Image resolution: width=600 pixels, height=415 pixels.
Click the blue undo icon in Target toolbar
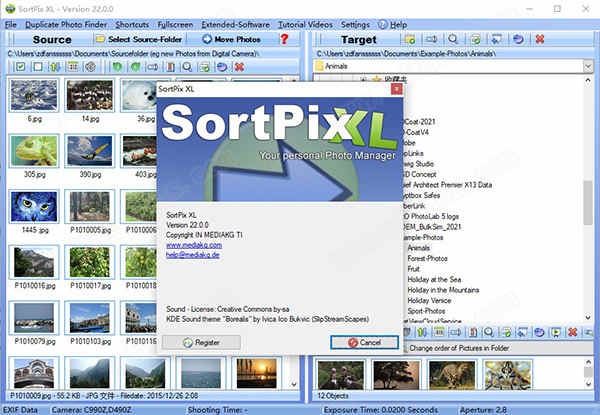coord(518,39)
